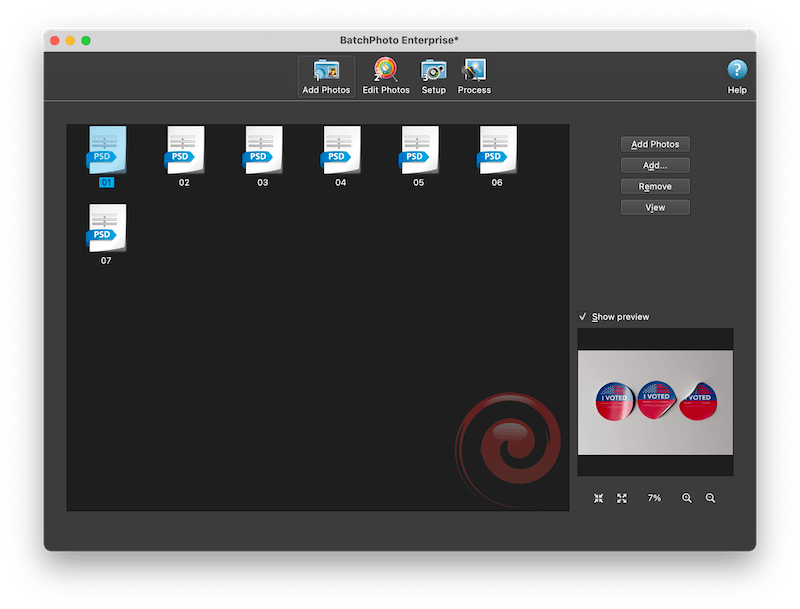800x609 pixels.
Task: Click the View button
Action: 655,208
